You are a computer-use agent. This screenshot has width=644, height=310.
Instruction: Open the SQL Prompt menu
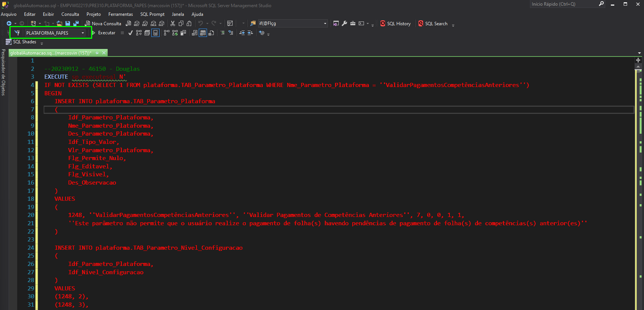click(152, 14)
